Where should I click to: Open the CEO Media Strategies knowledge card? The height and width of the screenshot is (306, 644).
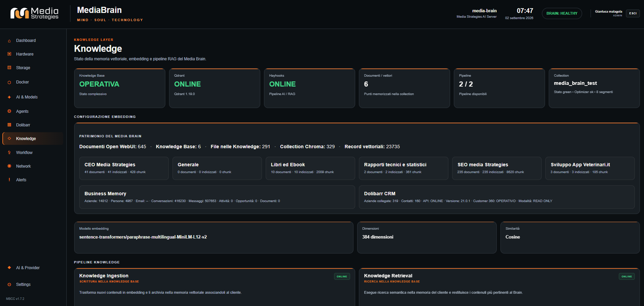point(124,168)
